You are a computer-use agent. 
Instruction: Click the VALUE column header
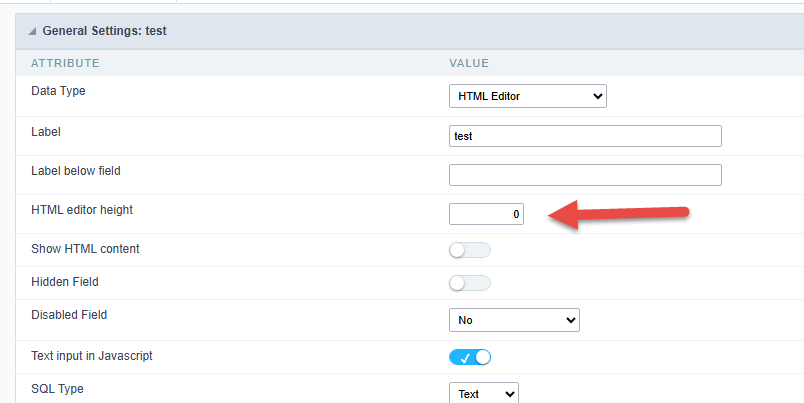click(468, 63)
